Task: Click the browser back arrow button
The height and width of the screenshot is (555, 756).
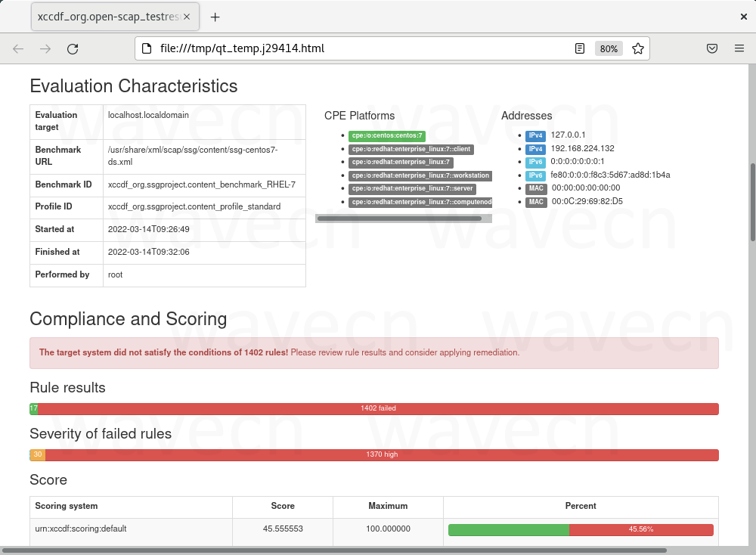Action: (x=18, y=48)
